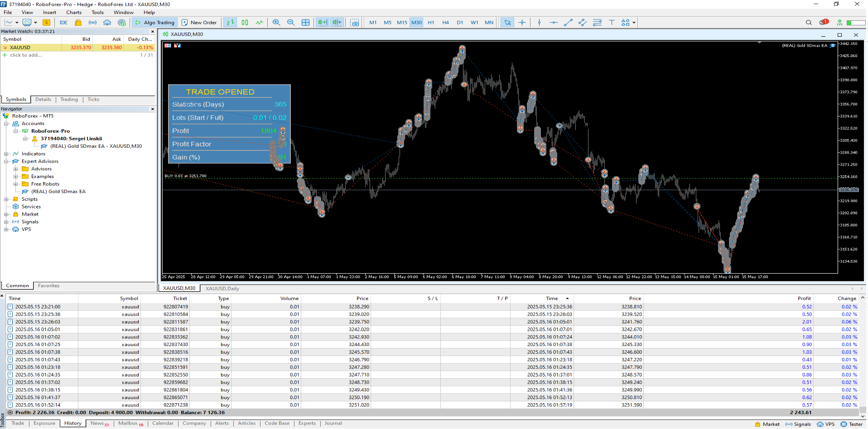Select the crosshair tool

point(522,22)
